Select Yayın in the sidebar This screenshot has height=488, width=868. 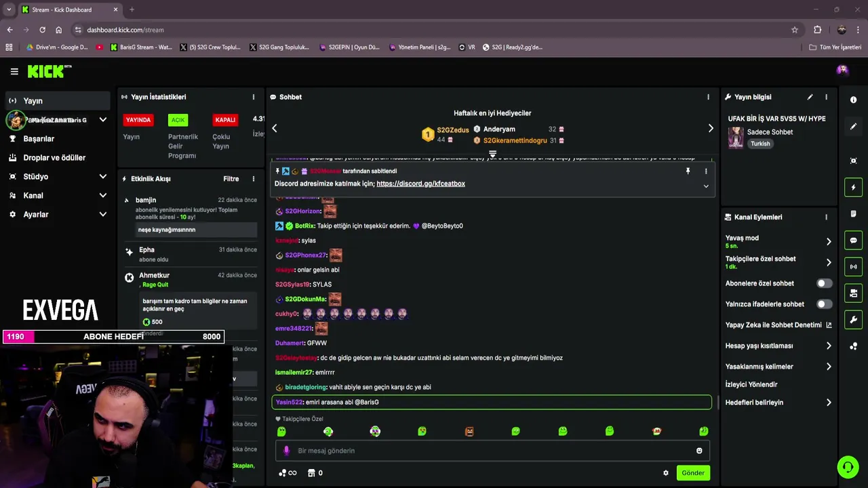coord(58,101)
